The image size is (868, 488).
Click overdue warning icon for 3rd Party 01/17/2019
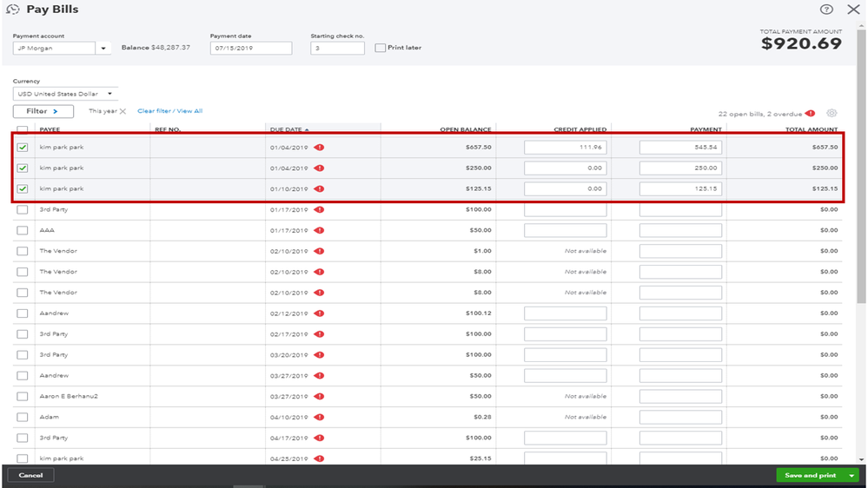tap(319, 209)
